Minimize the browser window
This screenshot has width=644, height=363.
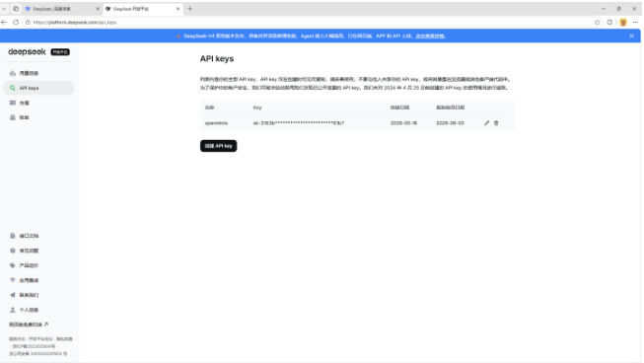tap(603, 9)
